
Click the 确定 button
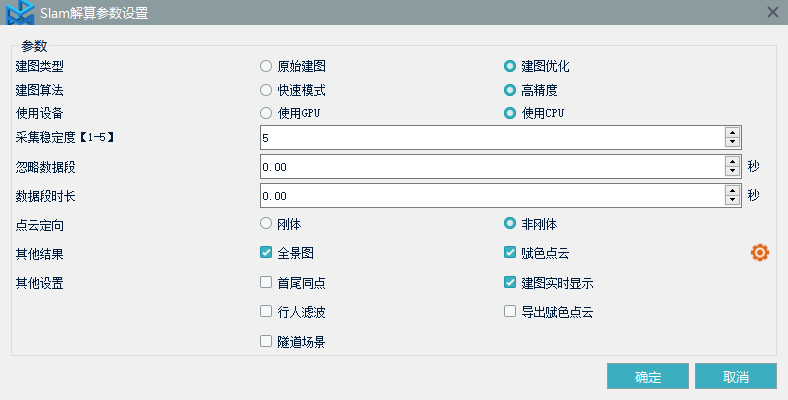[647, 377]
